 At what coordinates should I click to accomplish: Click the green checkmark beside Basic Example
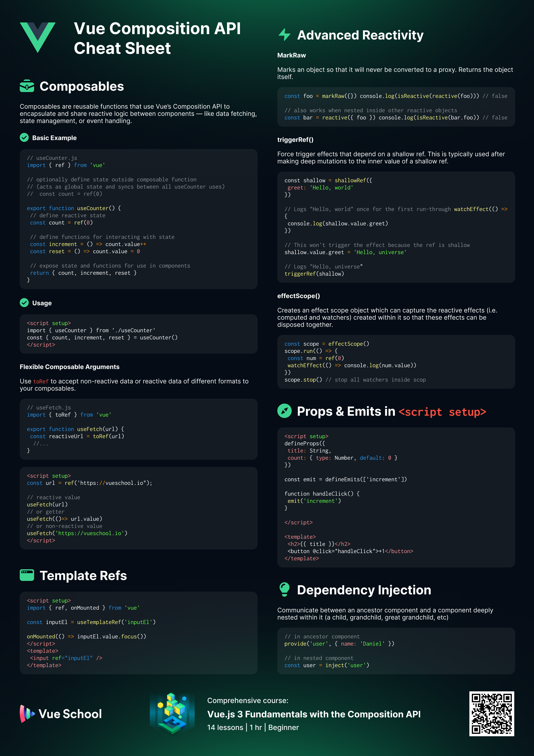coord(24,138)
